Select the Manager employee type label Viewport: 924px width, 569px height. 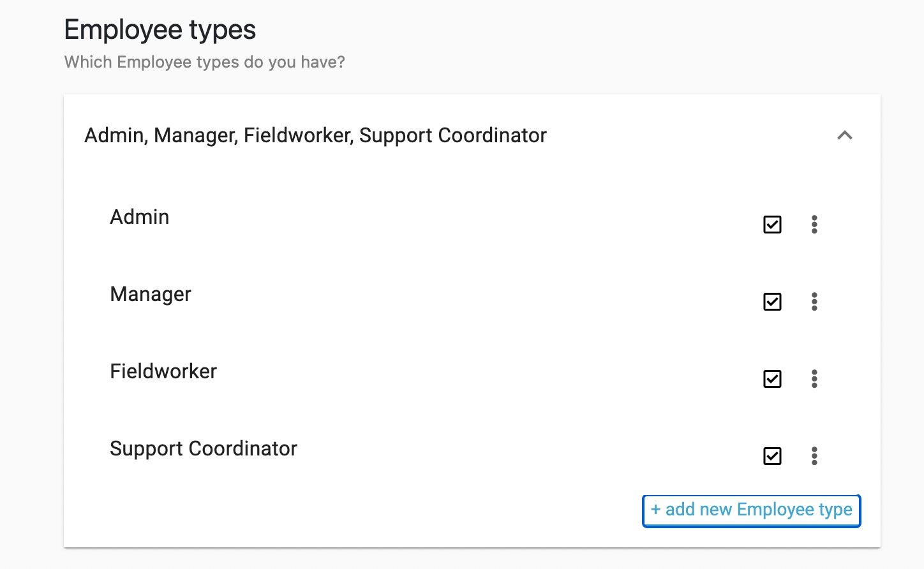pyautogui.click(x=151, y=294)
